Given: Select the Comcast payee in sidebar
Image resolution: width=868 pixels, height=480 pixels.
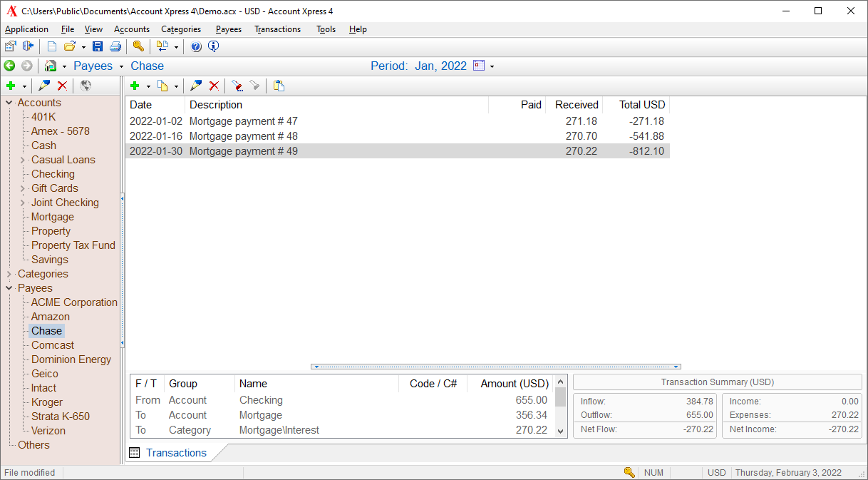Looking at the screenshot, I should pyautogui.click(x=52, y=345).
